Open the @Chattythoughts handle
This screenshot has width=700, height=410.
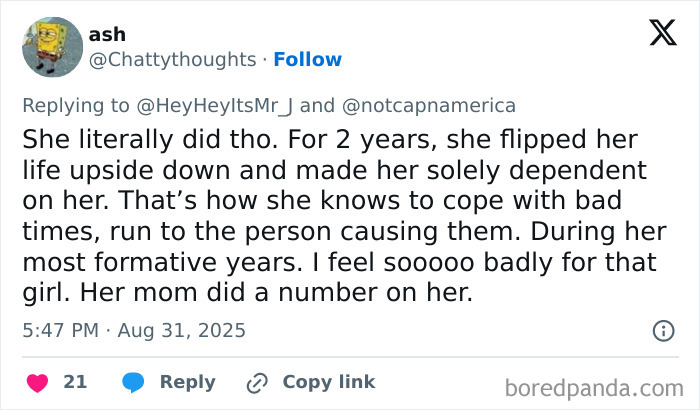pos(172,59)
